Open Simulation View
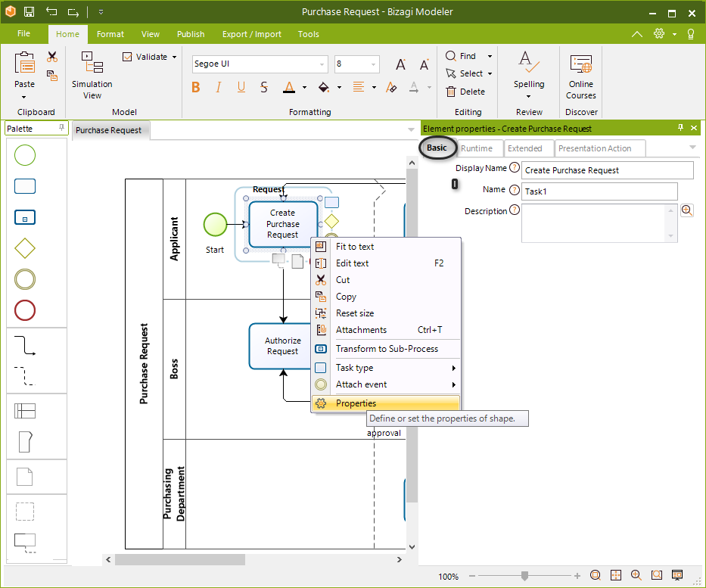706x588 pixels. 92,75
